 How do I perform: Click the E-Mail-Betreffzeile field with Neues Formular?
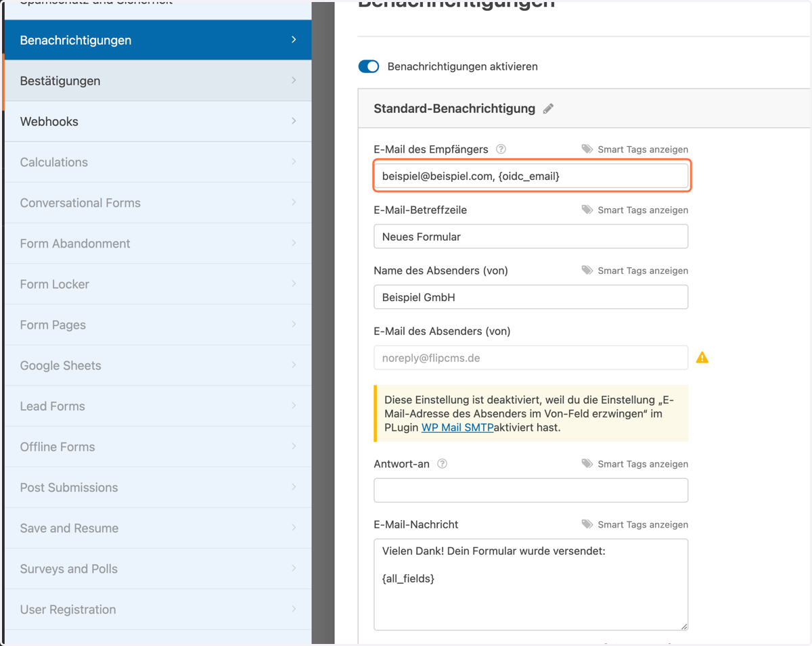coord(531,237)
